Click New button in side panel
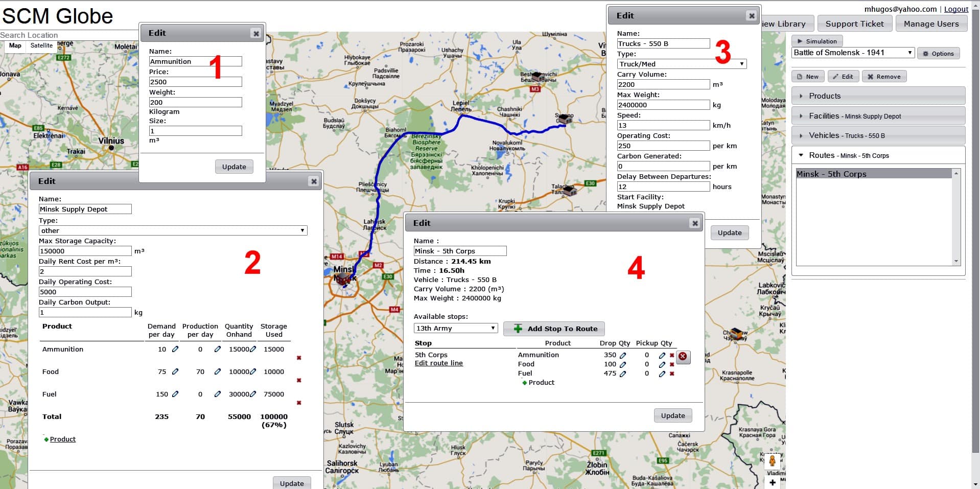The width and height of the screenshot is (980, 489). 808,77
